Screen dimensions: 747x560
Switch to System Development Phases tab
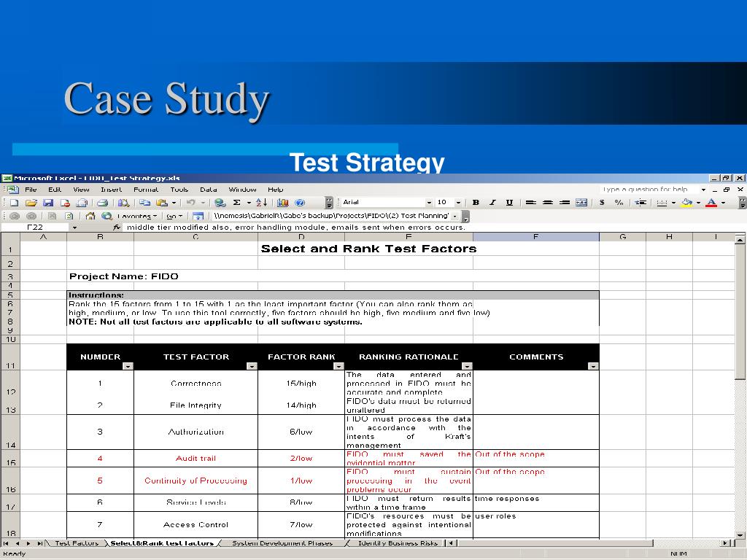point(282,543)
